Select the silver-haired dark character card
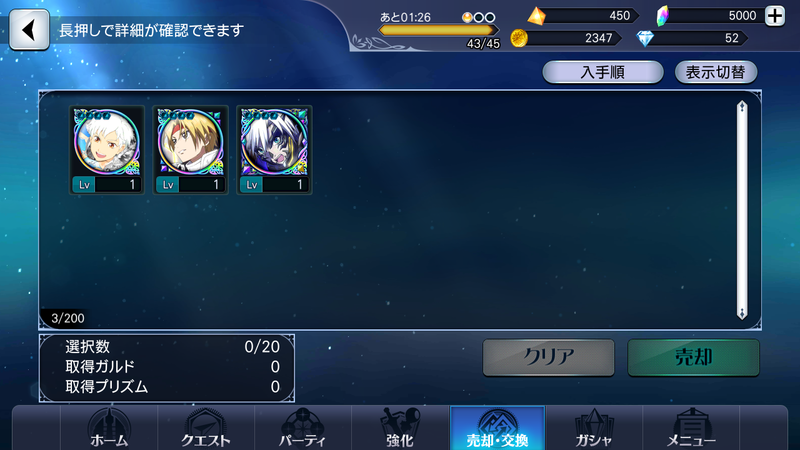The width and height of the screenshot is (800, 450). coord(274,150)
